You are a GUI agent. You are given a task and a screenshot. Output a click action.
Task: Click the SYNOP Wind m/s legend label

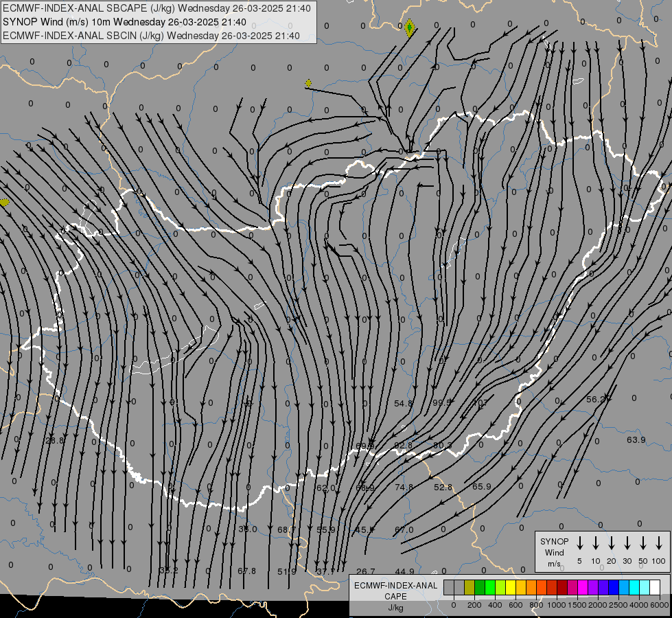pos(554,552)
